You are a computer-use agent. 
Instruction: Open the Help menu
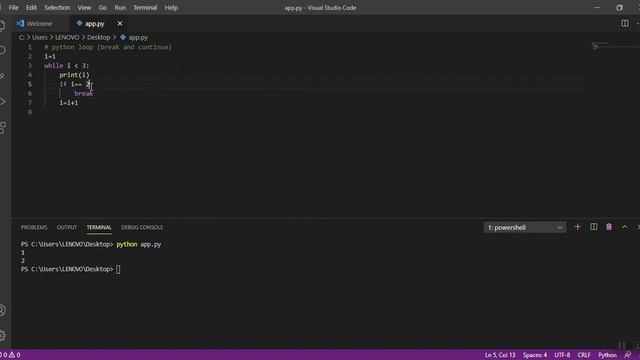[x=171, y=7]
